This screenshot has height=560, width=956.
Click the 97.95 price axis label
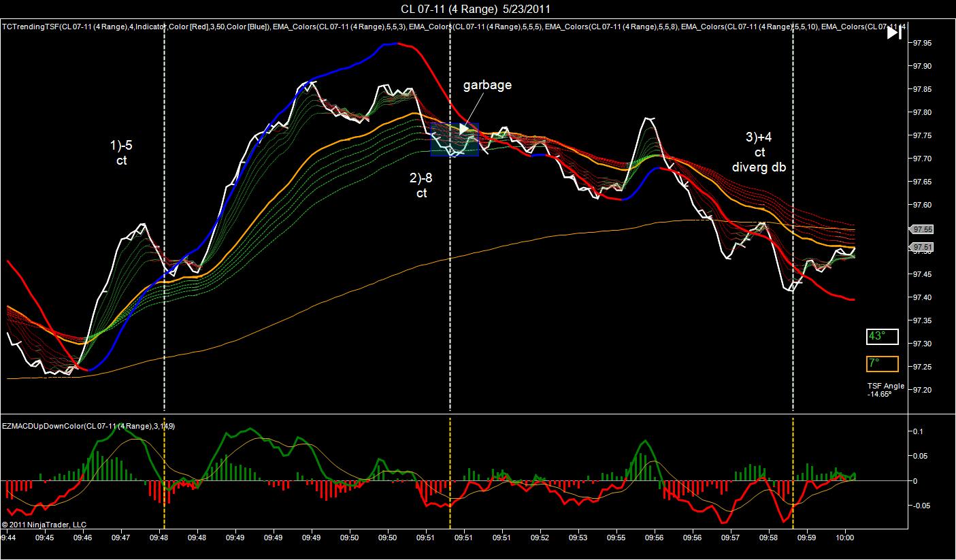click(922, 42)
